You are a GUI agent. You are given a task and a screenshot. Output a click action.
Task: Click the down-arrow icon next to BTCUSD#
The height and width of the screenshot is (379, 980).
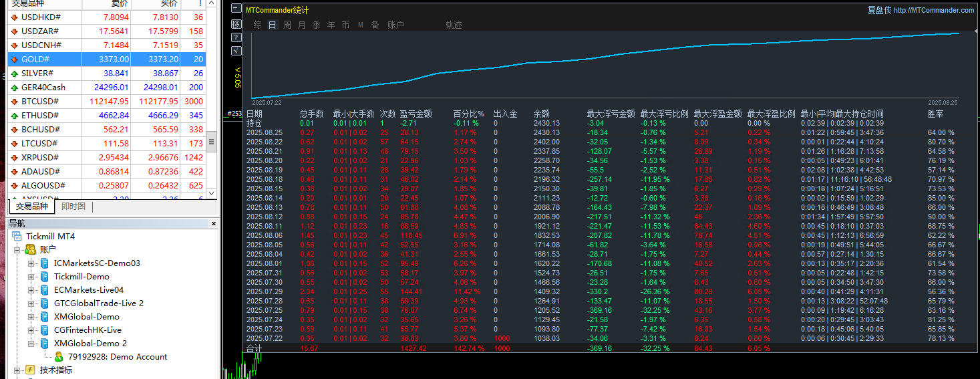(x=15, y=102)
